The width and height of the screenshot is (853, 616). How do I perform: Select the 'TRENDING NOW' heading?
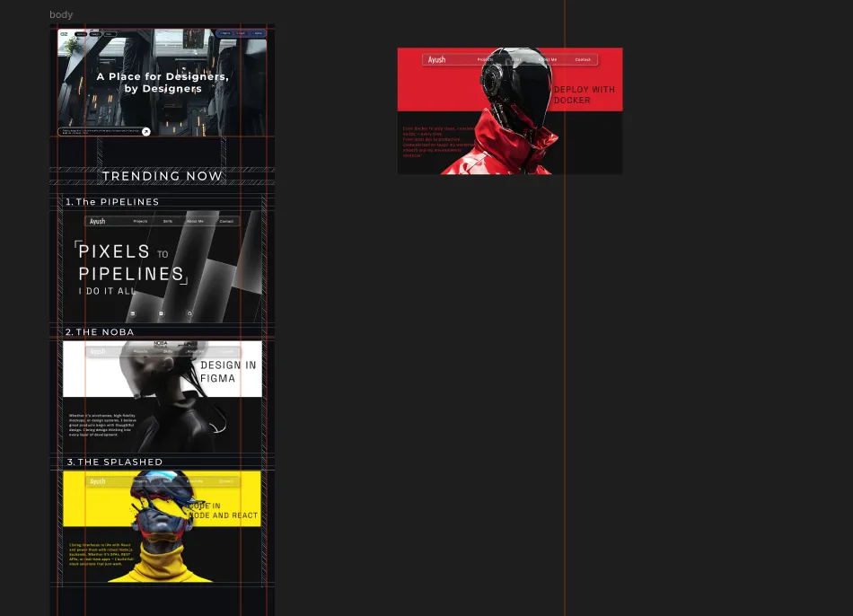coord(163,176)
